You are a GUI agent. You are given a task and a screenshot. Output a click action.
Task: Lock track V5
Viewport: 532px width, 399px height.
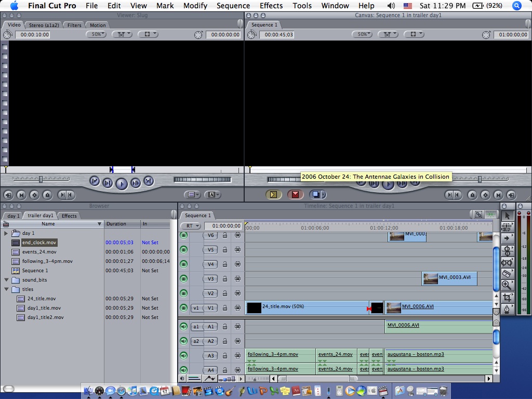point(224,250)
